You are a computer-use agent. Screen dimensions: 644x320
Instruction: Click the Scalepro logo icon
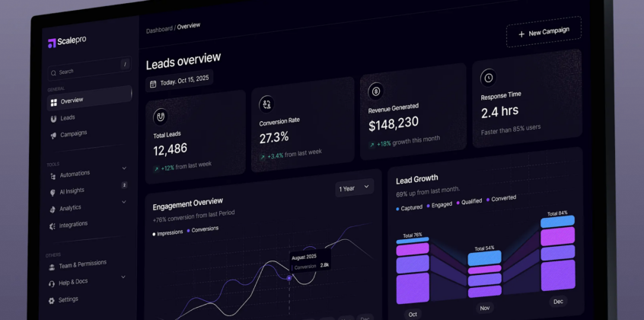tap(52, 43)
